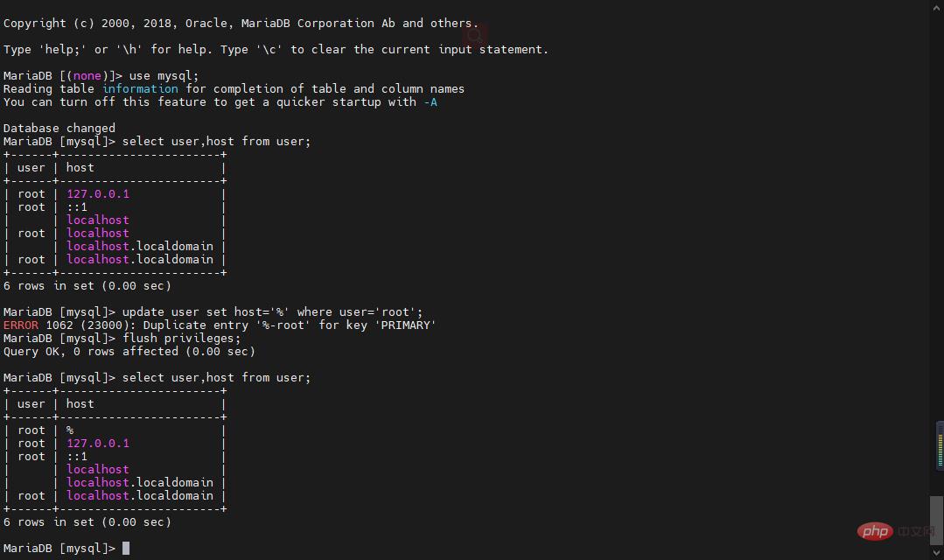This screenshot has height=560, width=944.
Task: Click the terminal cursor at final prompt
Action: tap(126, 549)
